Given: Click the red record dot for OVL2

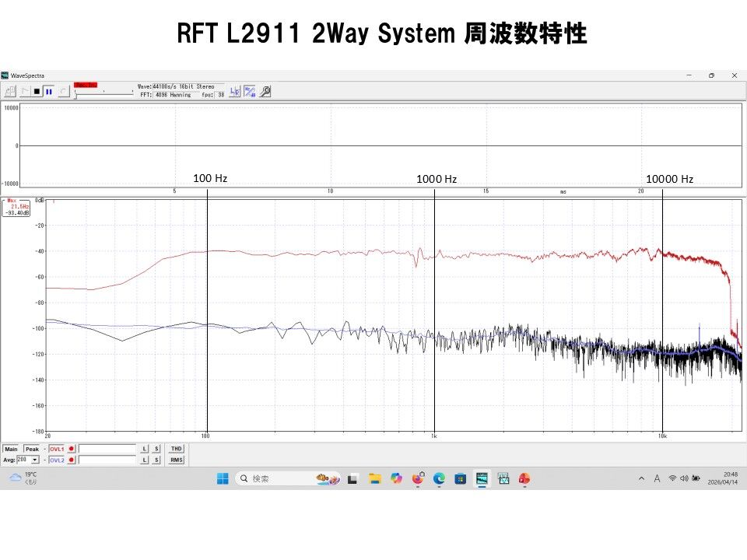Looking at the screenshot, I should click(72, 460).
